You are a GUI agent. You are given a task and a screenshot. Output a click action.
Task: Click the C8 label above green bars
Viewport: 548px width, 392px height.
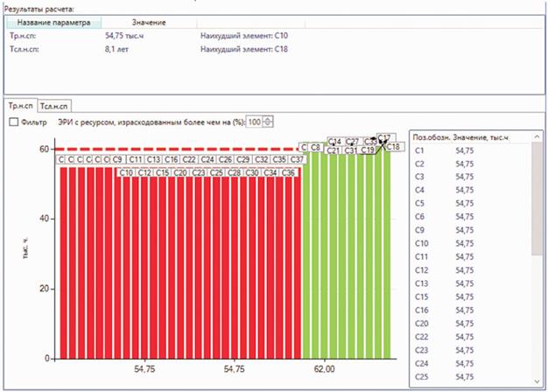(x=315, y=148)
